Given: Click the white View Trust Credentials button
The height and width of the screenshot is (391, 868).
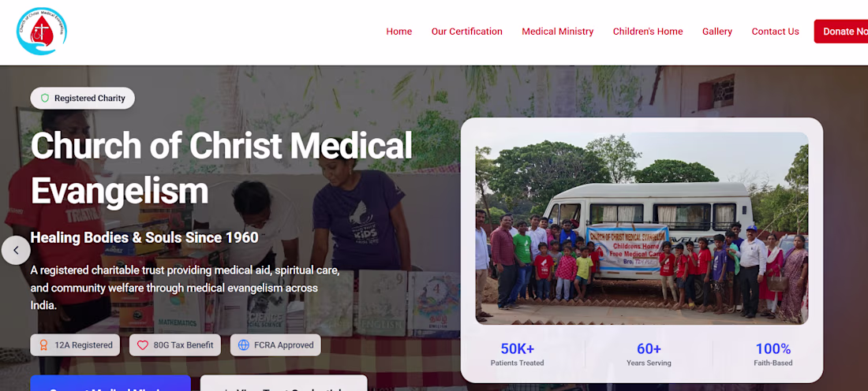Looking at the screenshot, I should [x=283, y=385].
